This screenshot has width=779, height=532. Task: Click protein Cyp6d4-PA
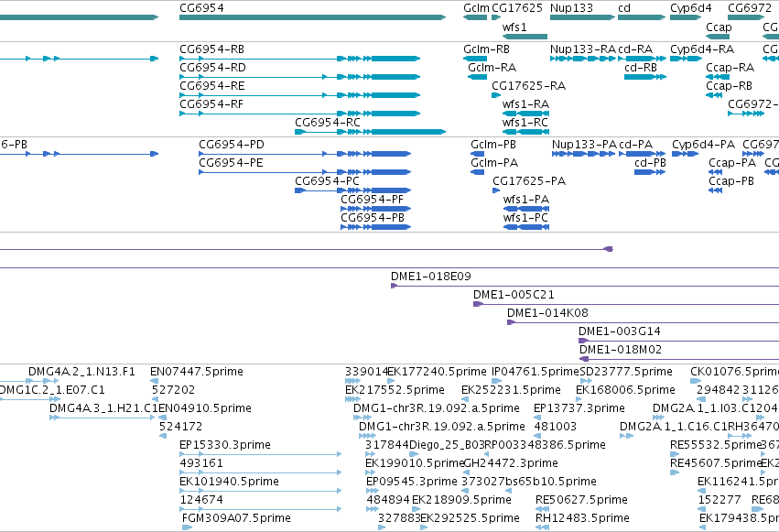tap(685, 154)
